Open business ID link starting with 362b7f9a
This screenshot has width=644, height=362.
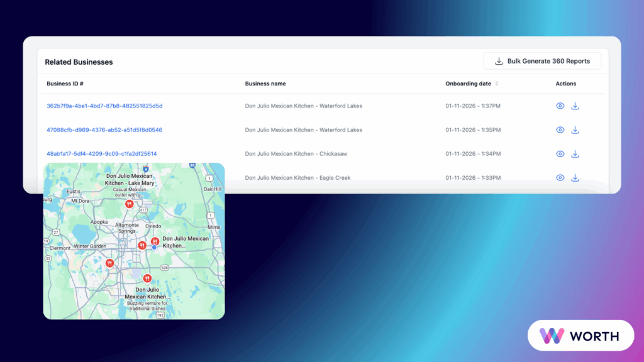[x=104, y=106]
